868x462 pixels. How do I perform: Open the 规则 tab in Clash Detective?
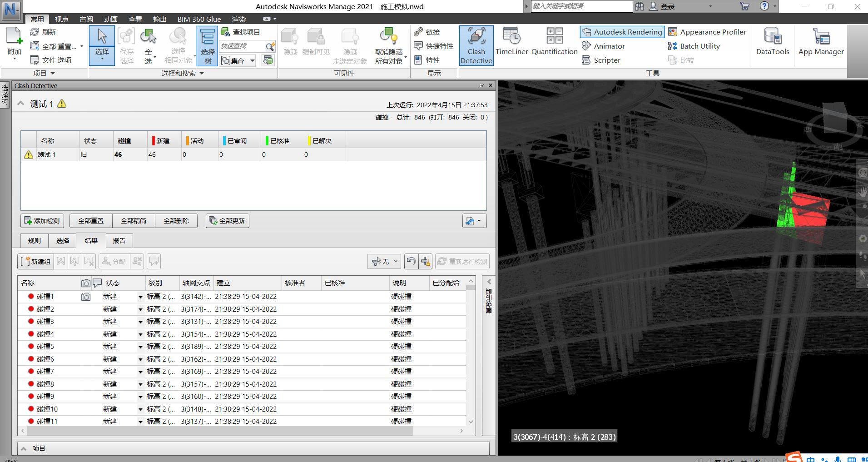point(35,241)
